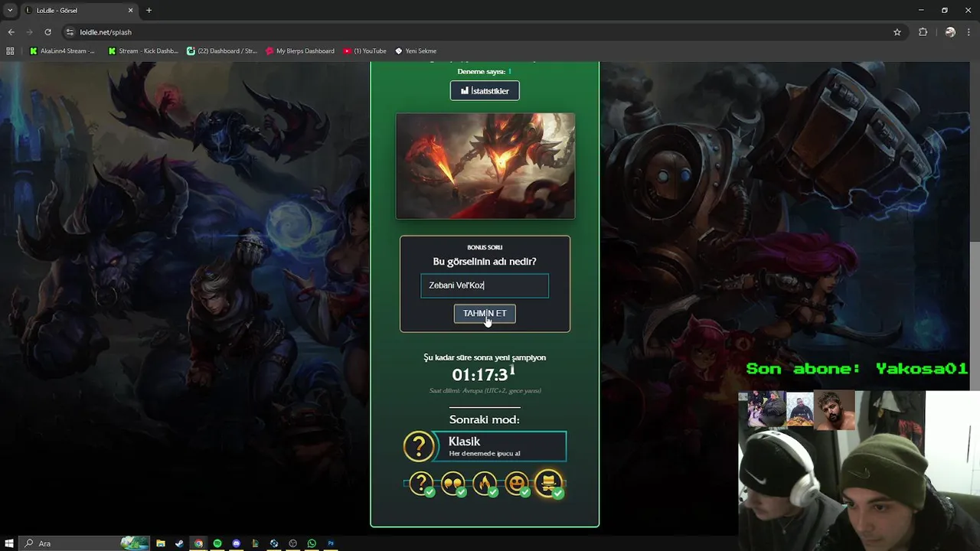Open the İstatistikler statistics button
This screenshot has height=551, width=980.
pyautogui.click(x=485, y=90)
